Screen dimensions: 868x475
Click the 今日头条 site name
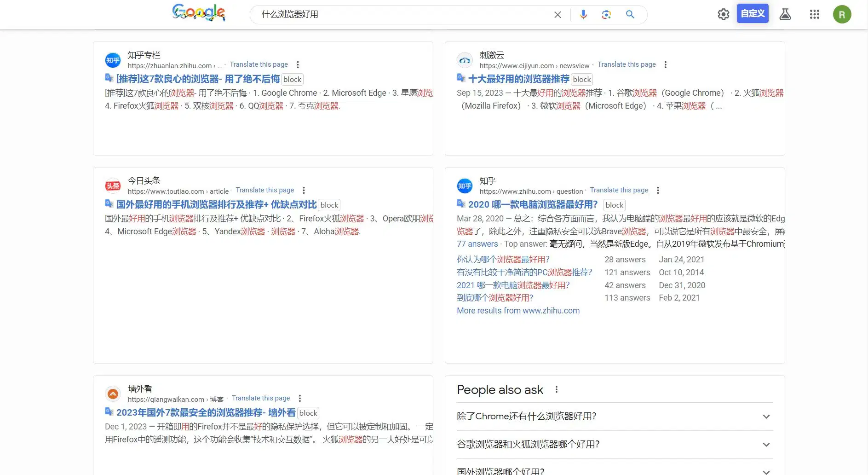point(144,181)
